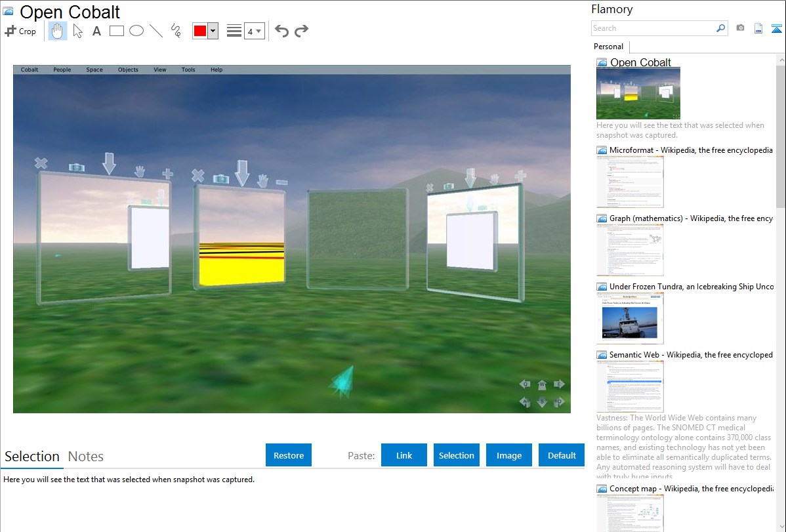This screenshot has width=786, height=532.
Task: Click the down arrow above yellow-striped panel
Action: (242, 173)
